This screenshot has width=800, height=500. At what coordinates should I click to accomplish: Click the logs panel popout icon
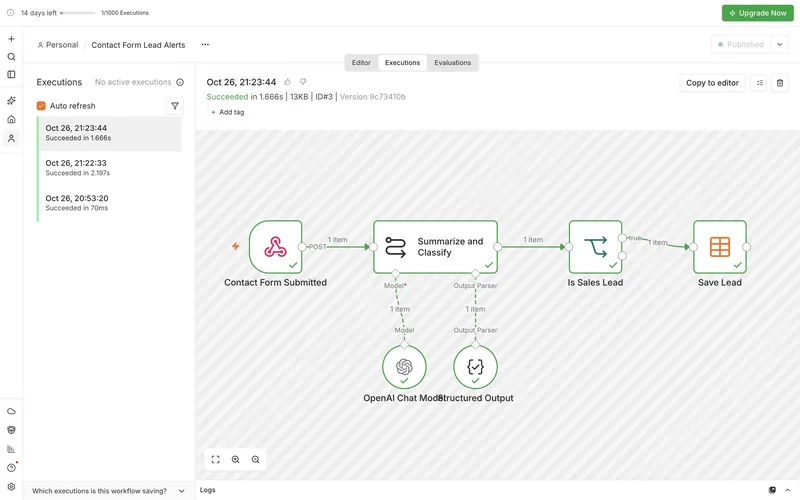tap(772, 490)
